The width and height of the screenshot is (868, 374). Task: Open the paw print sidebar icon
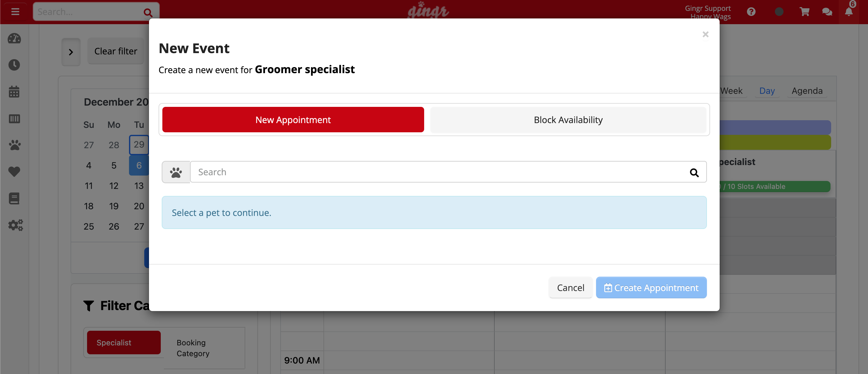tap(15, 145)
